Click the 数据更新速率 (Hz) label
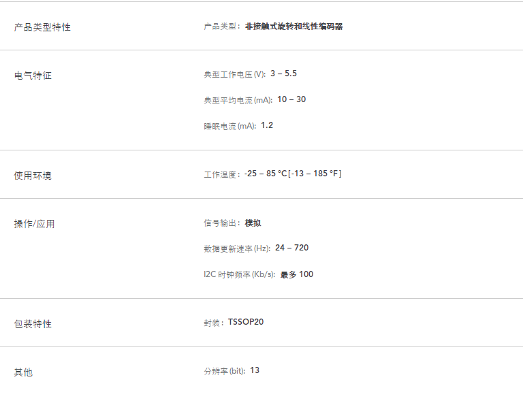523x420 pixels. (x=237, y=248)
